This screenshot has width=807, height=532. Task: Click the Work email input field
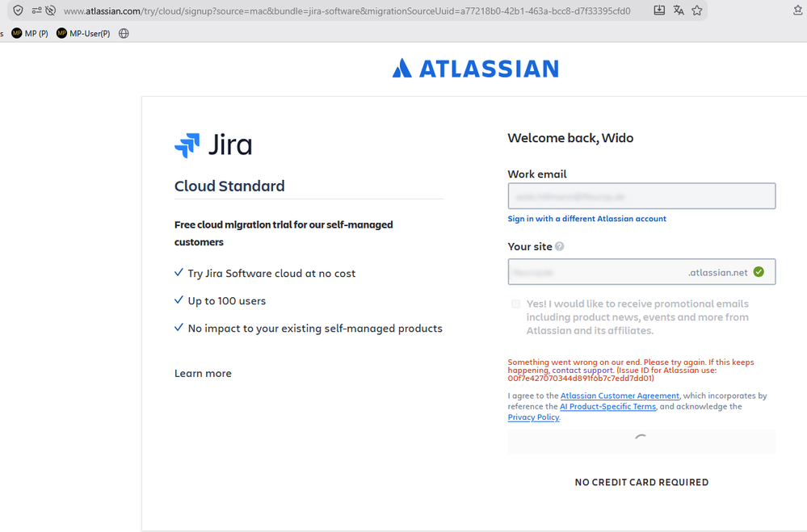coord(641,196)
